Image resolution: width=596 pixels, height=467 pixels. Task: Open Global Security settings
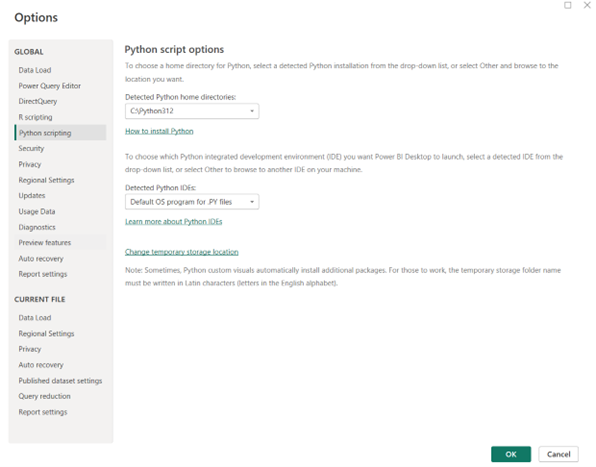pyautogui.click(x=31, y=149)
